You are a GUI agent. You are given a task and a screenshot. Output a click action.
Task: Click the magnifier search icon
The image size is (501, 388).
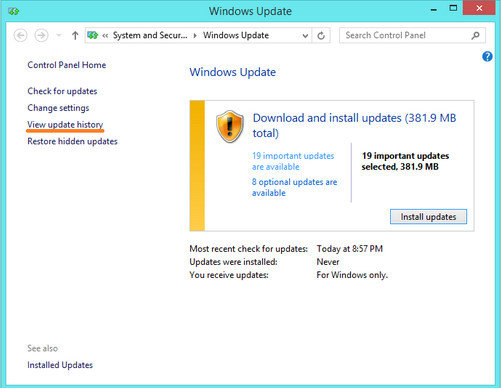(x=476, y=35)
